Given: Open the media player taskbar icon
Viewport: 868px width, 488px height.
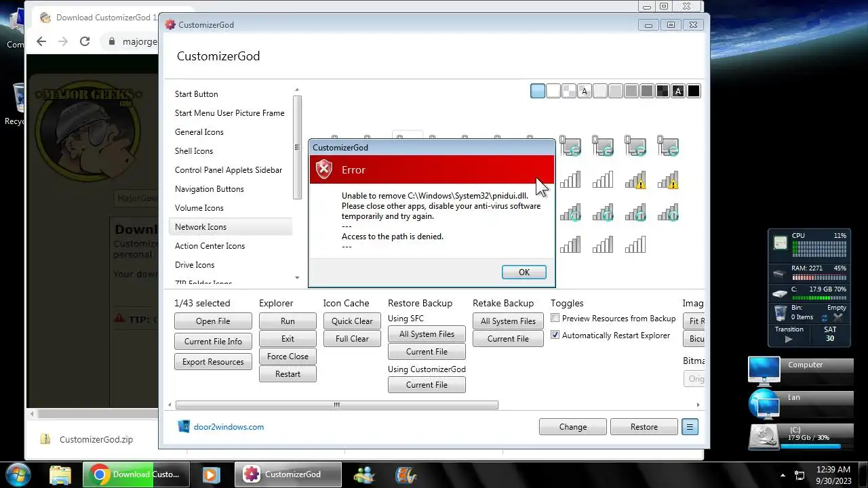Looking at the screenshot, I should 210,474.
